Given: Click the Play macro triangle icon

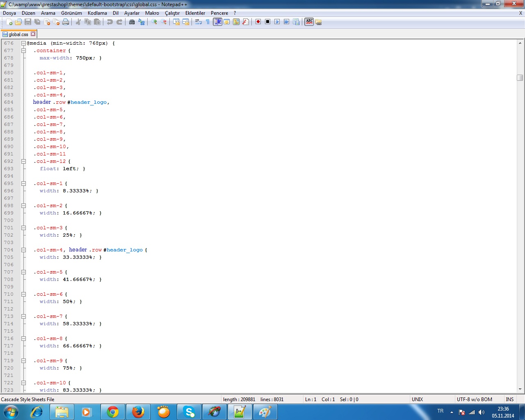Looking at the screenshot, I should pos(277,22).
